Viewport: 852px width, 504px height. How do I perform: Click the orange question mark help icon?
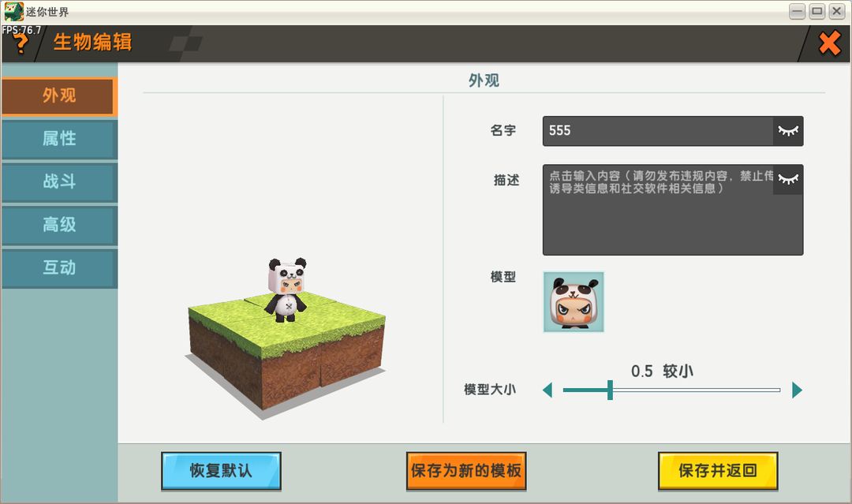click(x=21, y=45)
